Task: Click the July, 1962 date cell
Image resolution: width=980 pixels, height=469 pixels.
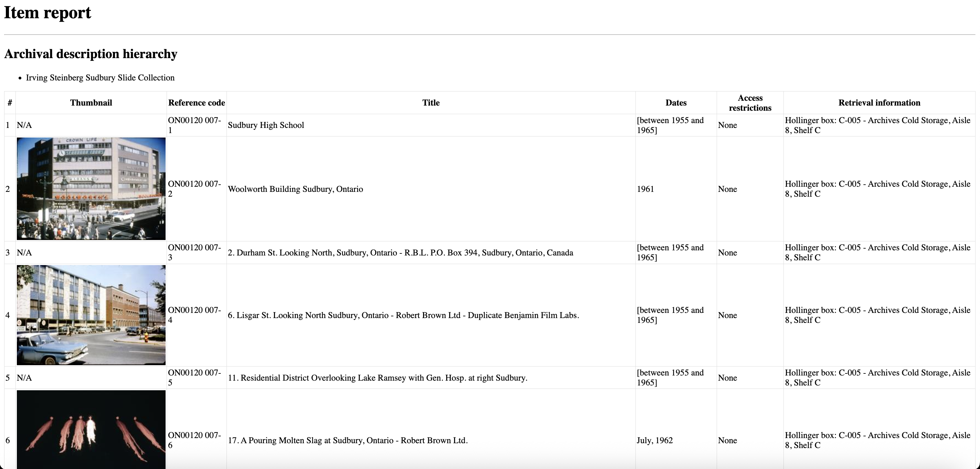Action: click(654, 440)
